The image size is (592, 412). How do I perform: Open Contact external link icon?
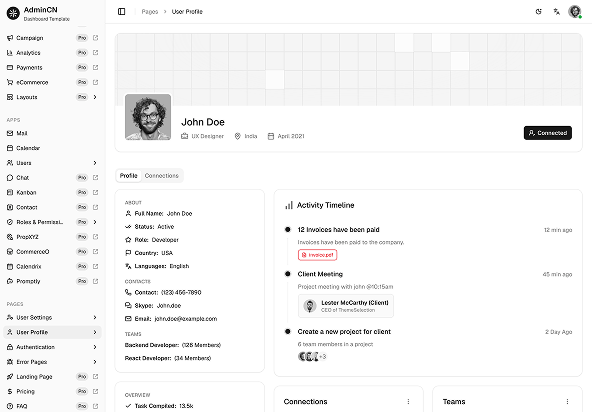click(96, 207)
